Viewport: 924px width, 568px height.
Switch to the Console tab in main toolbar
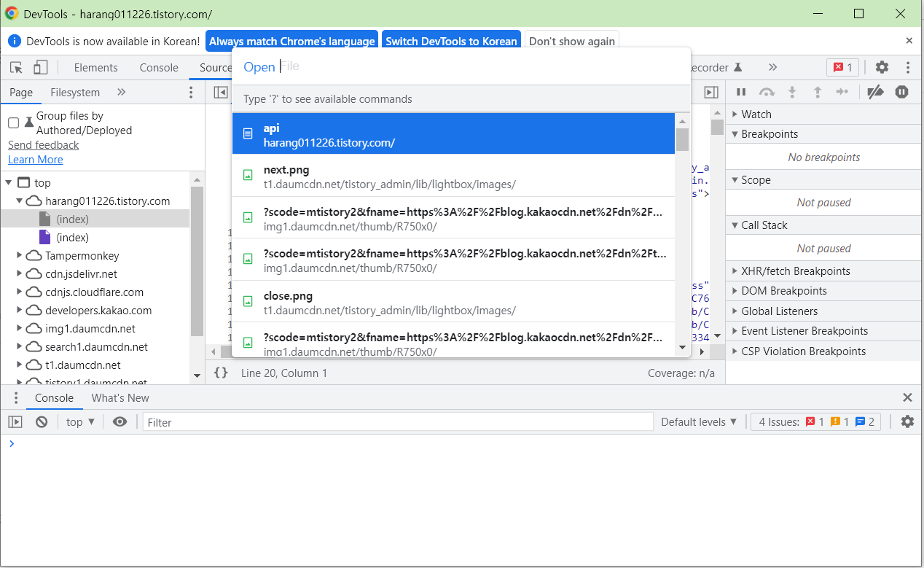[159, 68]
